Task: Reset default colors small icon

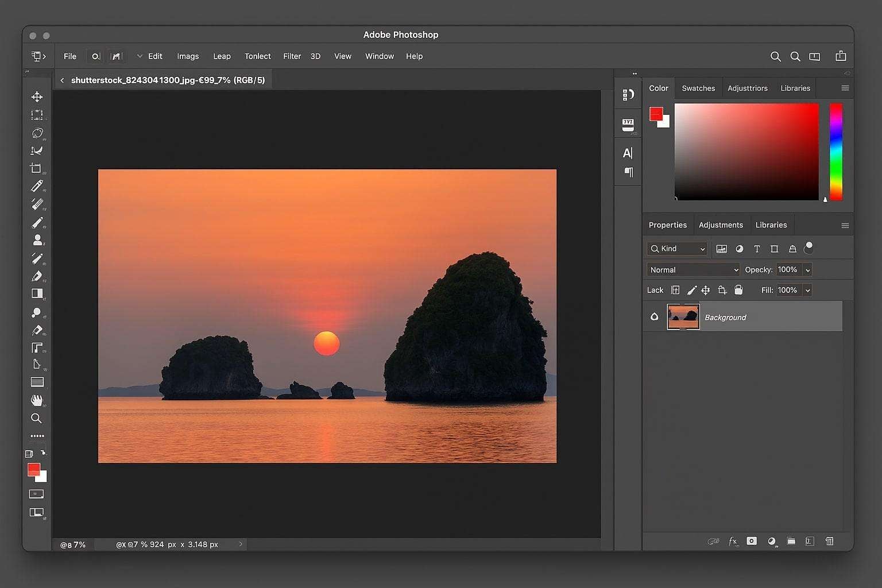Action: click(29, 454)
